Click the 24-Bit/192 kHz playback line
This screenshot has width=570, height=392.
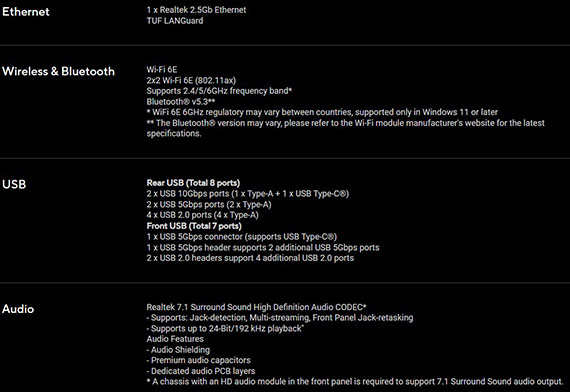[225, 328]
